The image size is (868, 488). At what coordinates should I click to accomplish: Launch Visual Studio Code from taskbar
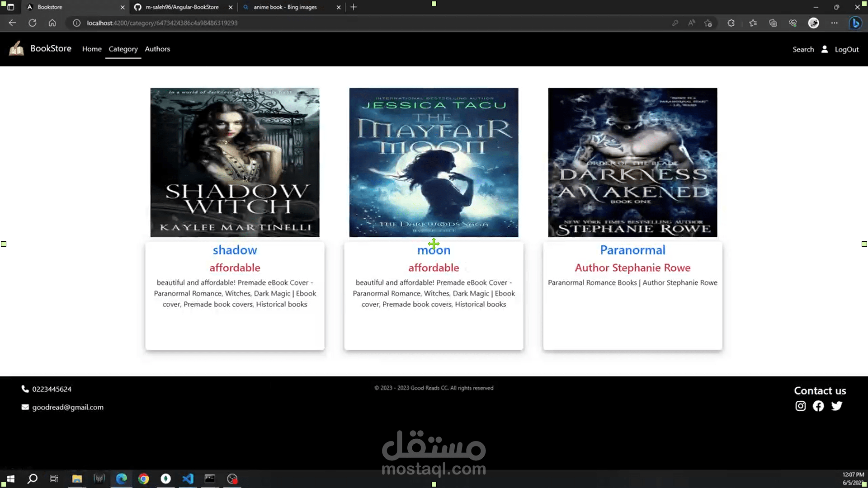tap(188, 479)
